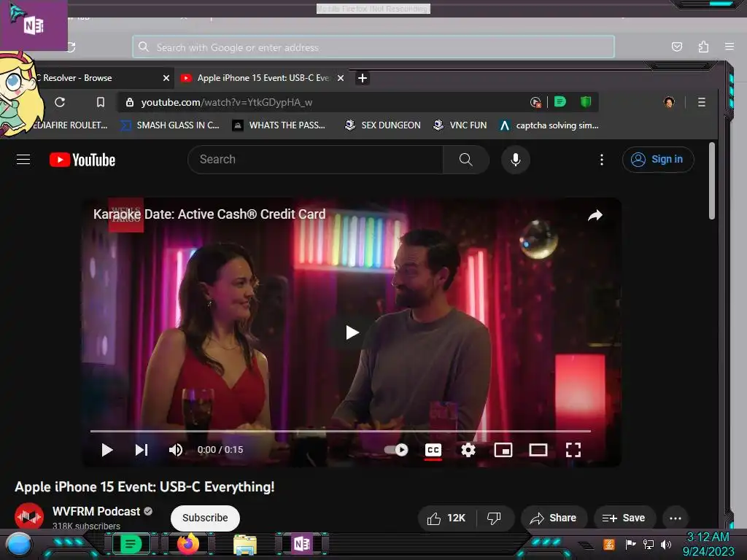Enable miniplayer mode

click(x=503, y=450)
